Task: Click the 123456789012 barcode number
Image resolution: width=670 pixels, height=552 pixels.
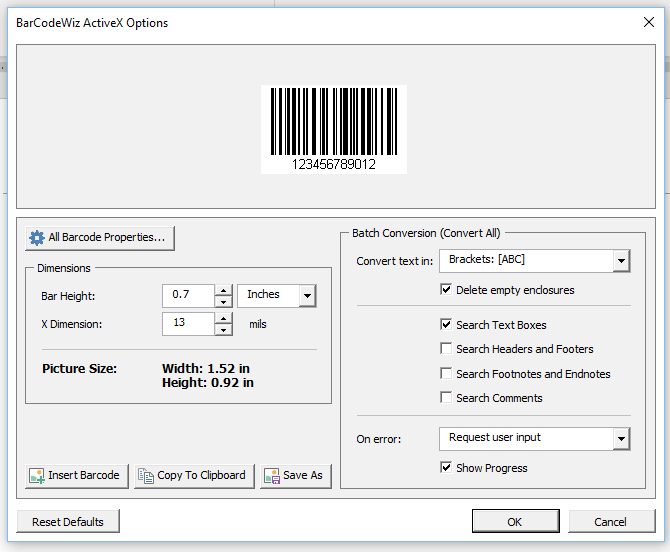Action: pos(334,164)
